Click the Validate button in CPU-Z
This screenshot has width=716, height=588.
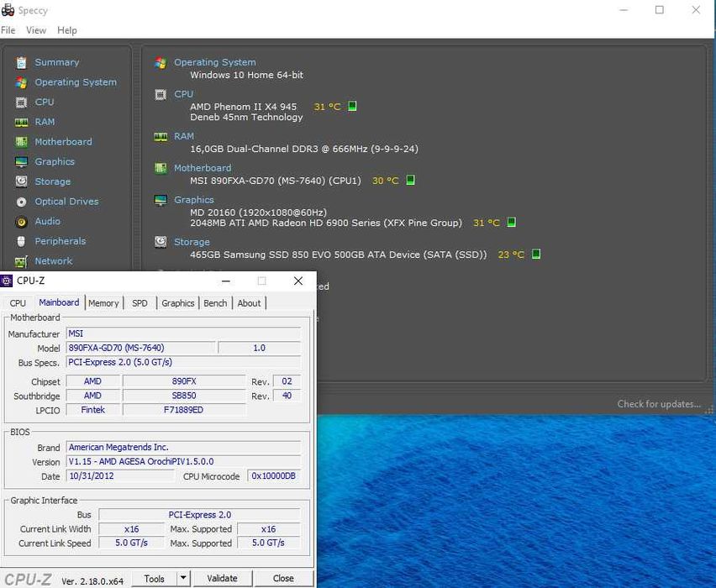click(x=223, y=579)
